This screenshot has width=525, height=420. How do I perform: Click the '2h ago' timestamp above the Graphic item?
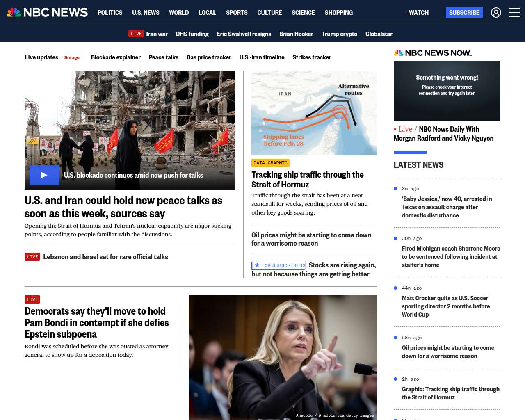410,379
